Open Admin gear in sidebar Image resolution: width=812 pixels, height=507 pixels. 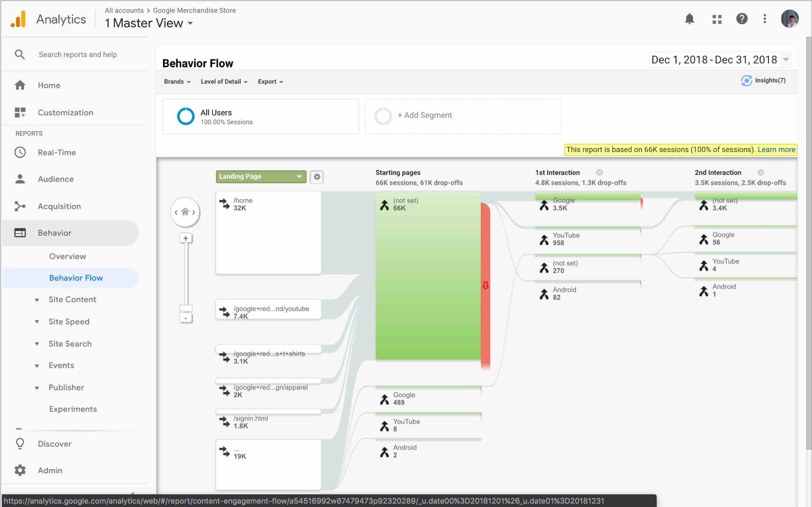point(20,470)
